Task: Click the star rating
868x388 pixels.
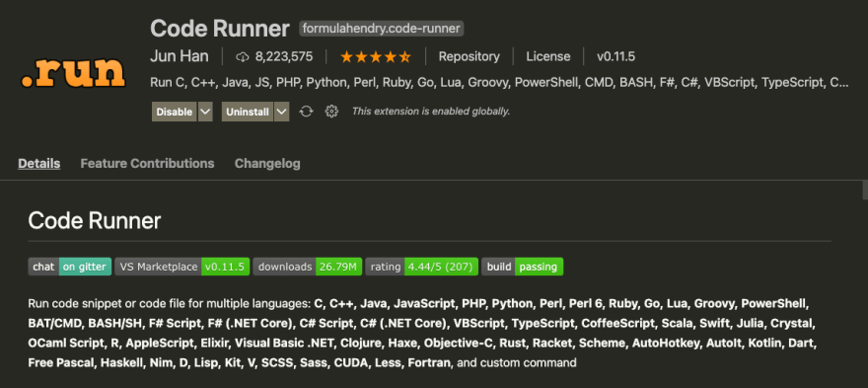Action: pyautogui.click(x=376, y=56)
